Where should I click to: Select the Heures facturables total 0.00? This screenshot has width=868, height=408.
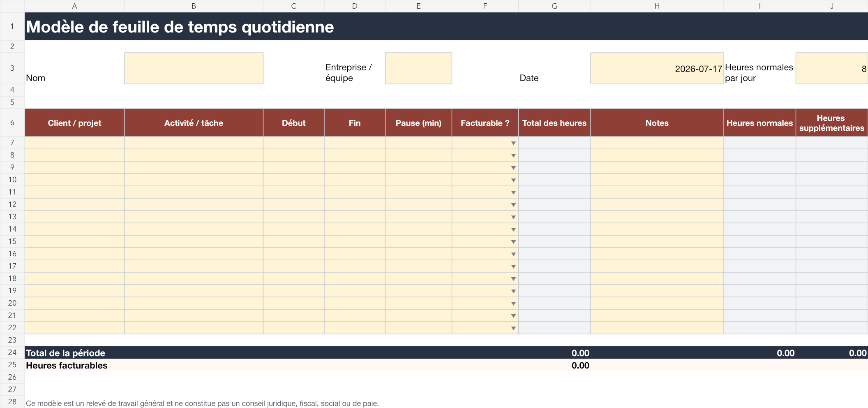point(580,365)
